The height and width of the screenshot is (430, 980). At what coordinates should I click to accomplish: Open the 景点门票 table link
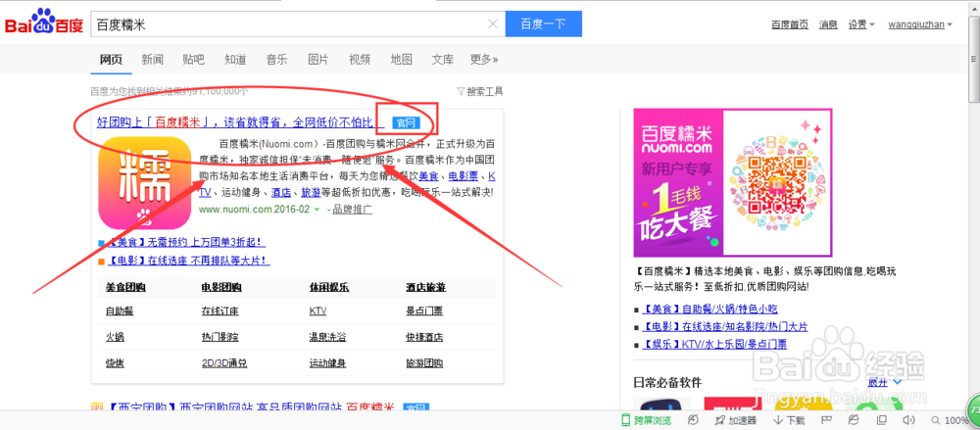[424, 311]
